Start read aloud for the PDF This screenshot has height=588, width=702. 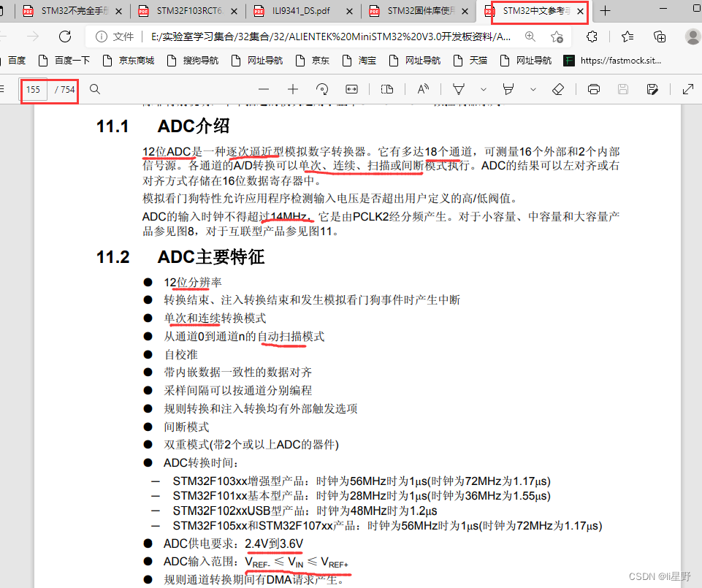423,90
